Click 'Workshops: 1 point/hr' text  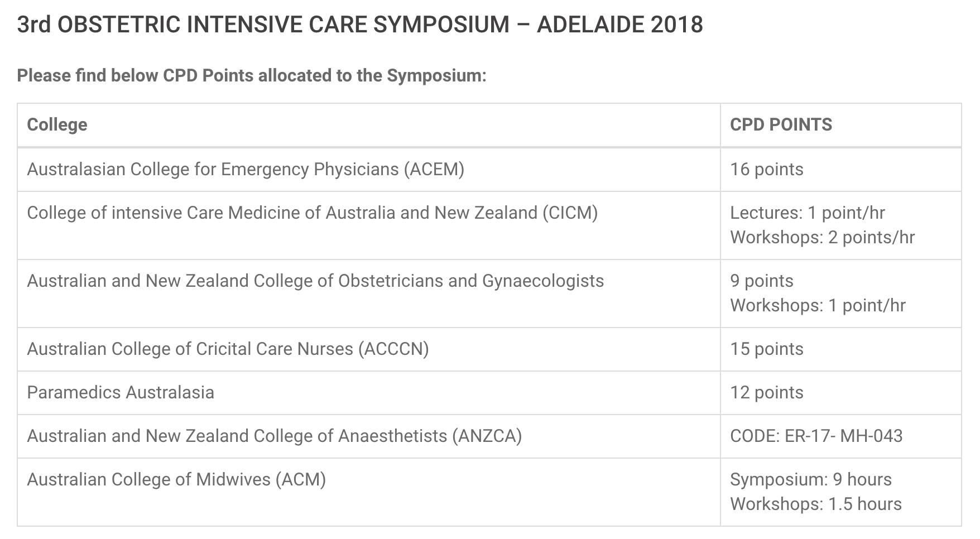(818, 305)
